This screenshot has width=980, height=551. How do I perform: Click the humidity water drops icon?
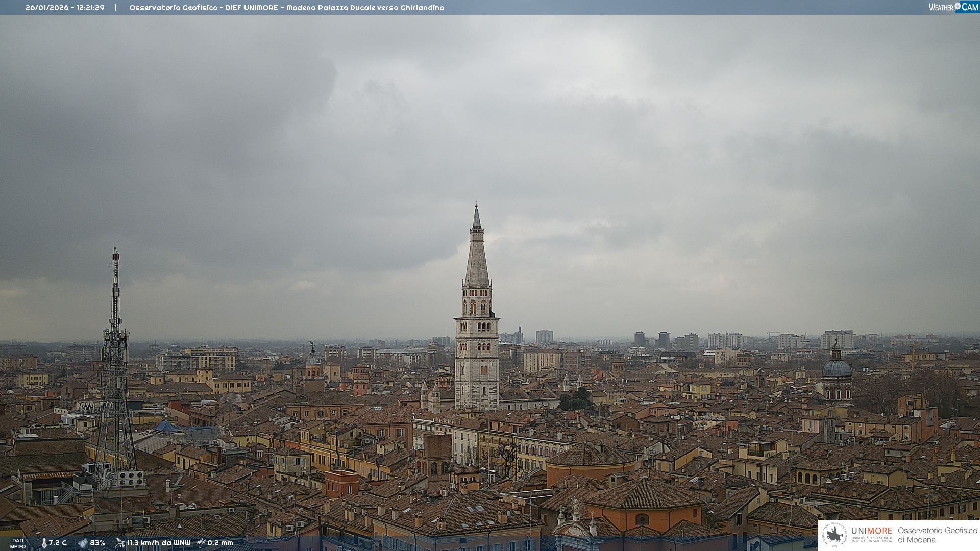pos(83,543)
